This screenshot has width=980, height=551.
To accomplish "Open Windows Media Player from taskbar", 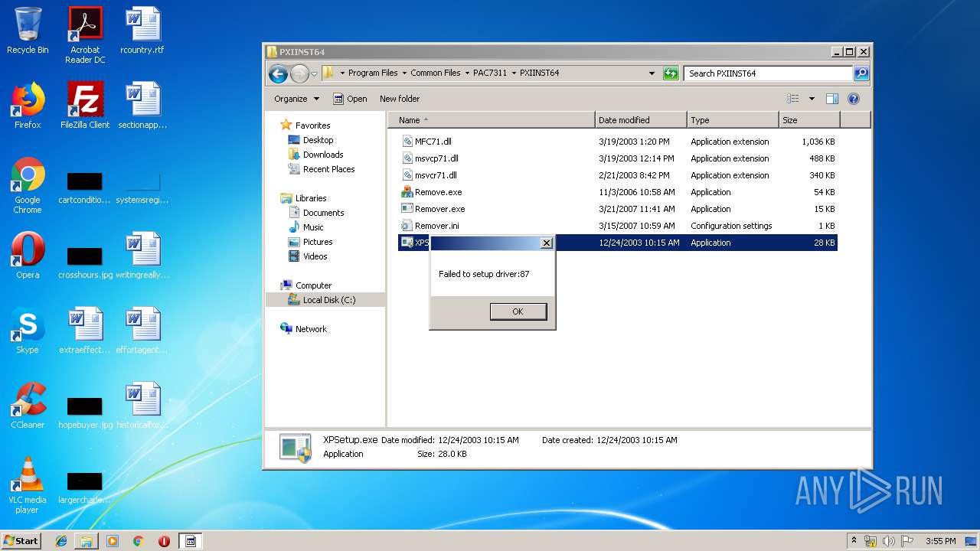I will click(113, 541).
